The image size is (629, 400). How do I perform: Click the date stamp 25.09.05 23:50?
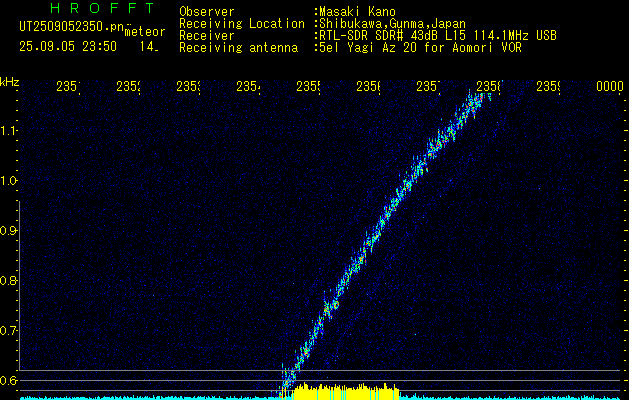pyautogui.click(x=68, y=47)
